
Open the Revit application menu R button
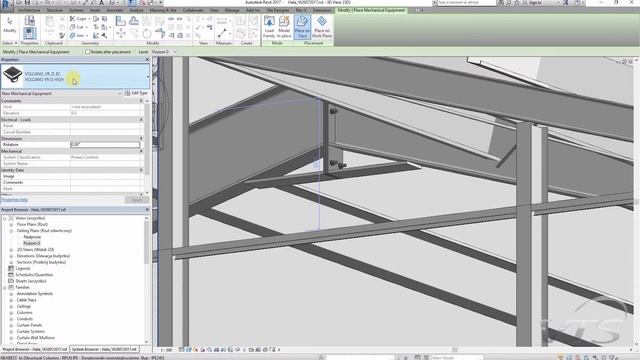pyautogui.click(x=6, y=5)
